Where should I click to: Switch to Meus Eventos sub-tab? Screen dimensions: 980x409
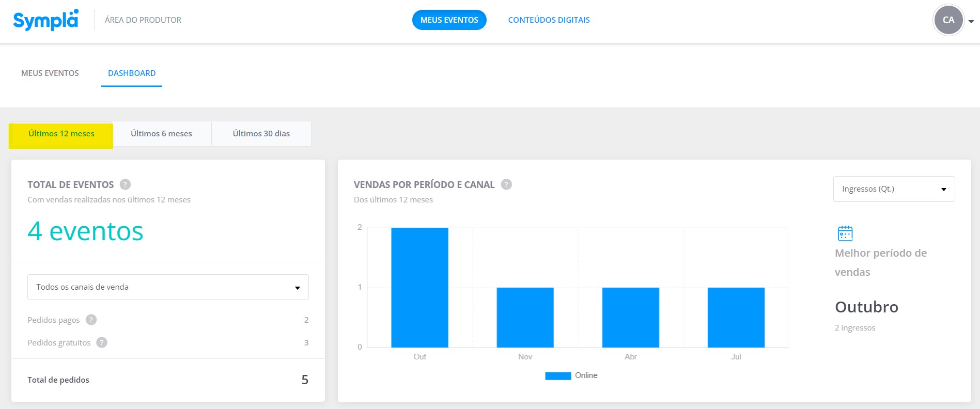[x=50, y=73]
